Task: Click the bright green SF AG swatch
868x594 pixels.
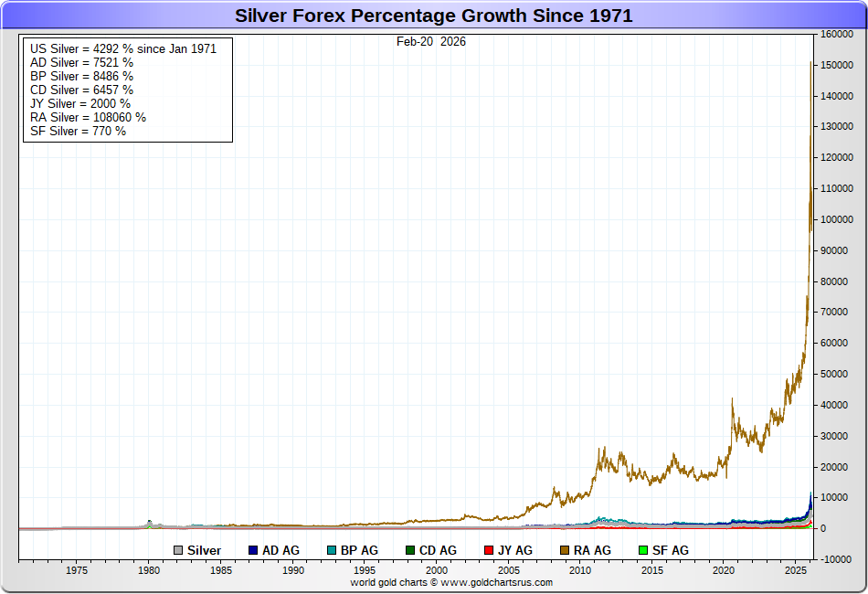Action: (642, 550)
